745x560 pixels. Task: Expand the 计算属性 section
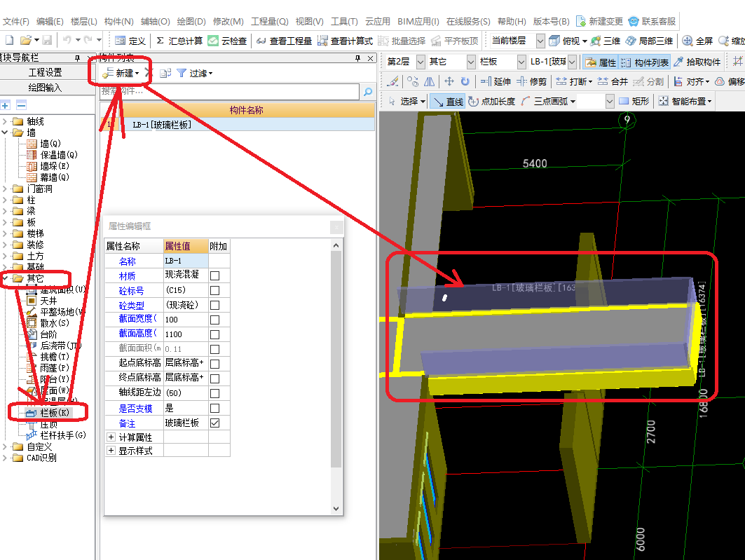(111, 437)
